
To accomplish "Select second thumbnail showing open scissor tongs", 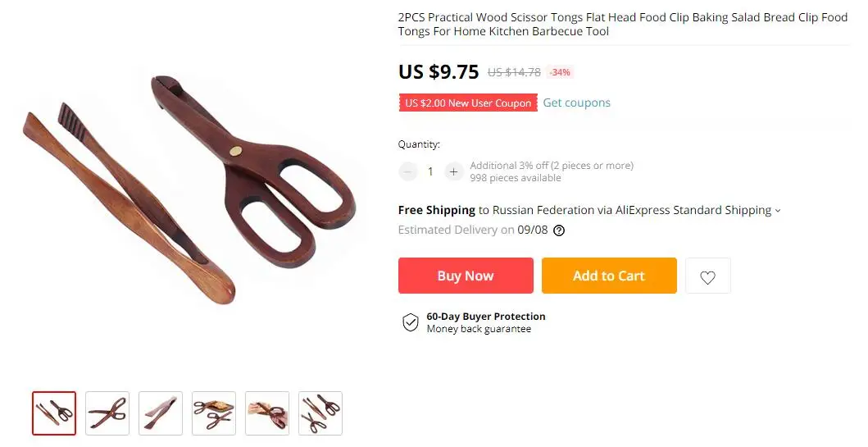I will tap(107, 413).
